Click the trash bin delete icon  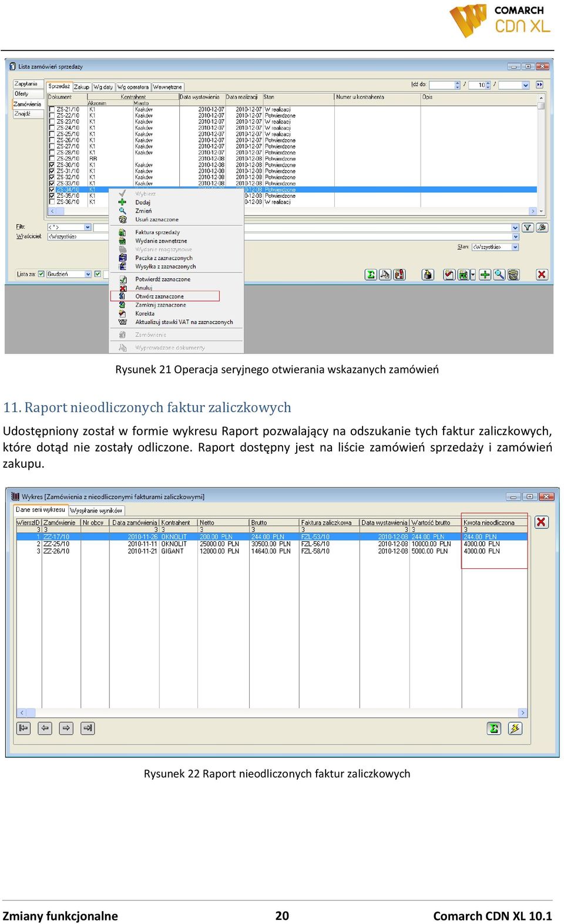(513, 275)
